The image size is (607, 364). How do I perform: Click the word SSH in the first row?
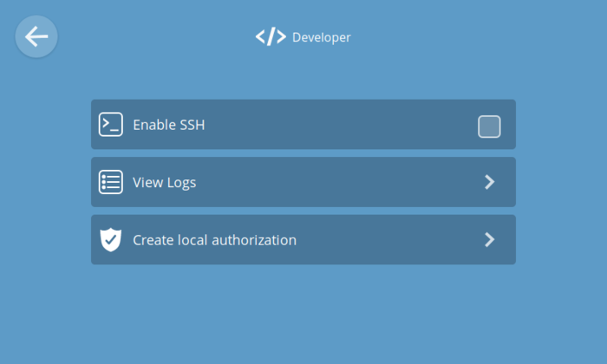pyautogui.click(x=192, y=125)
